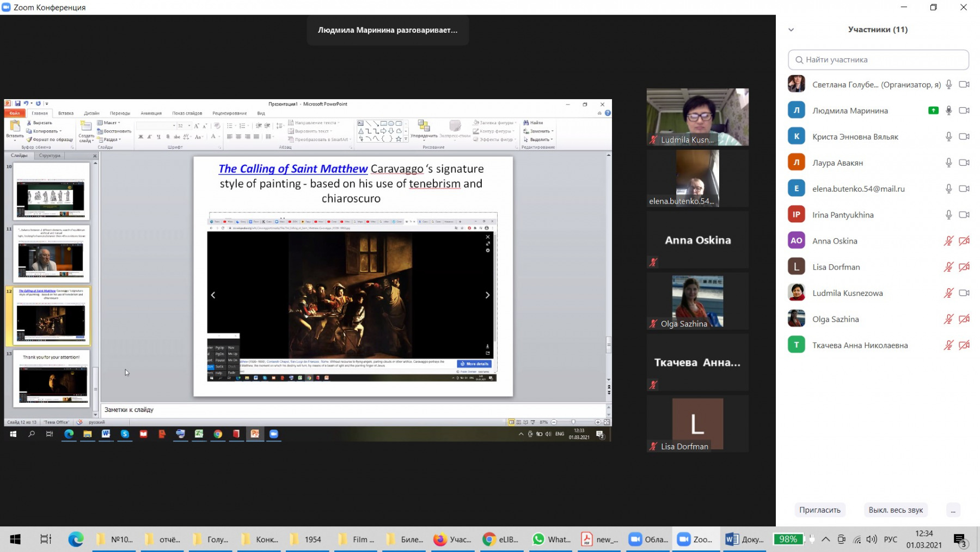Viewport: 980px width, 552px height.
Task: Click Светлана Голубе's avatar in participant list
Action: pos(797,84)
